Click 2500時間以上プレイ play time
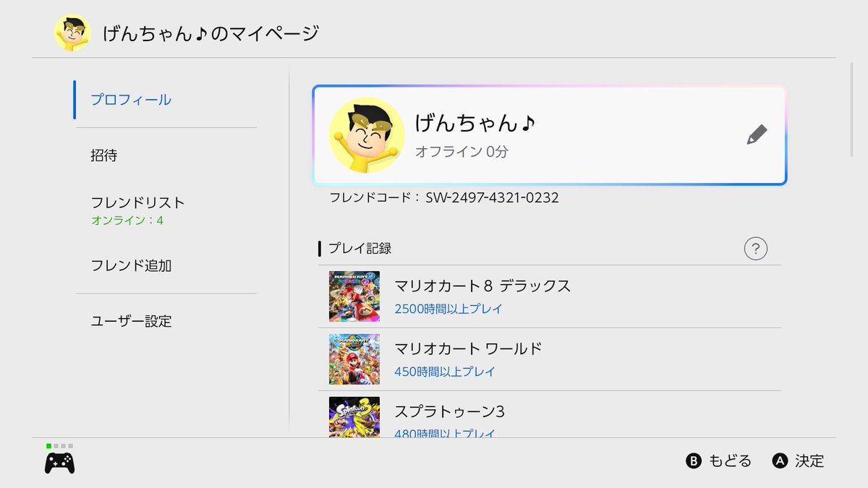The height and width of the screenshot is (488, 868). (x=448, y=309)
